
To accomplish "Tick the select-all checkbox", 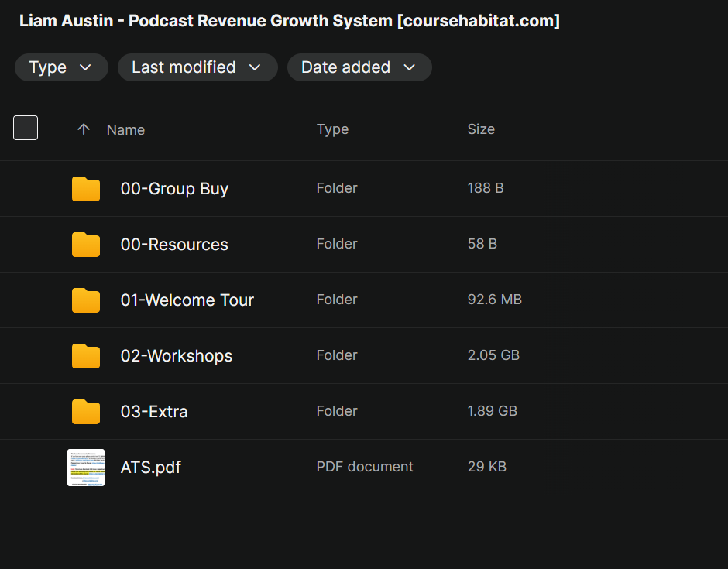I will coord(26,128).
